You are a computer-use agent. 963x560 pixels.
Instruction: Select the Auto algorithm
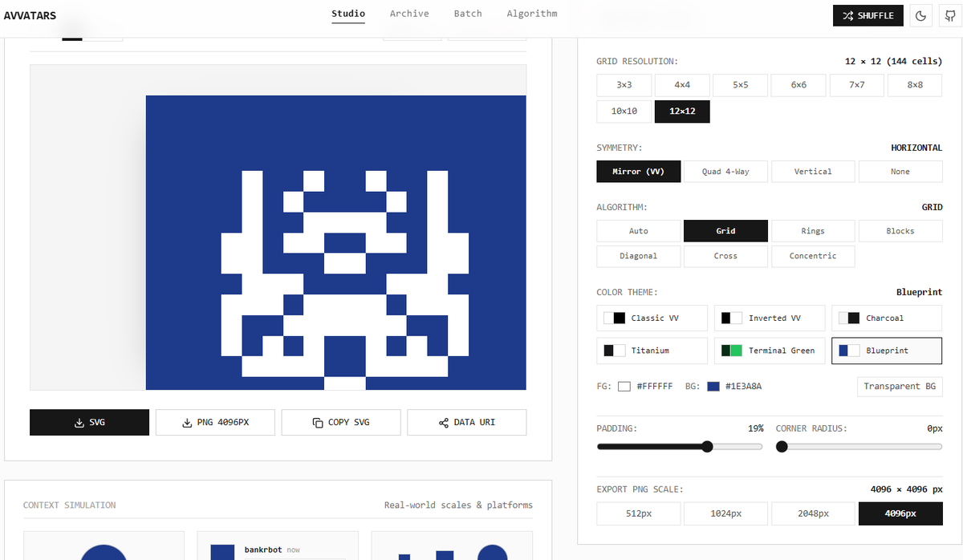pyautogui.click(x=639, y=231)
